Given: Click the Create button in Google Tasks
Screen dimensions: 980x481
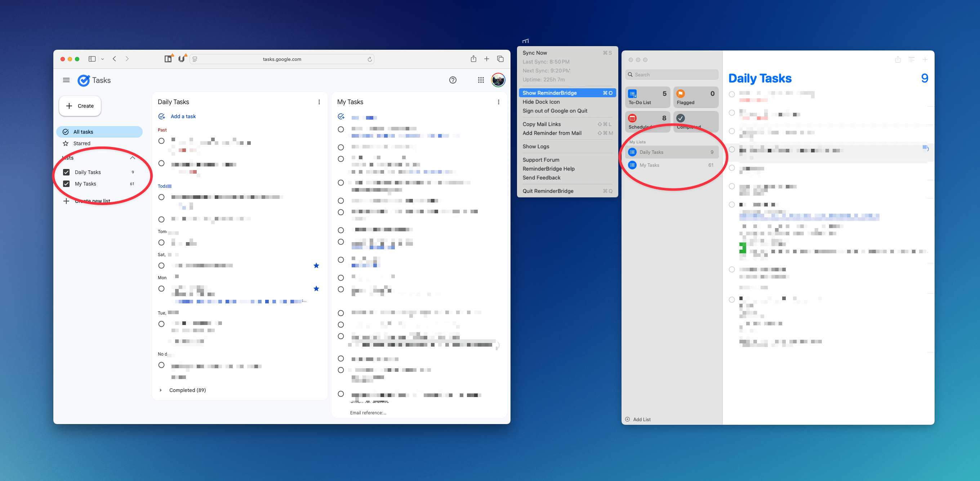Looking at the screenshot, I should pyautogui.click(x=80, y=106).
